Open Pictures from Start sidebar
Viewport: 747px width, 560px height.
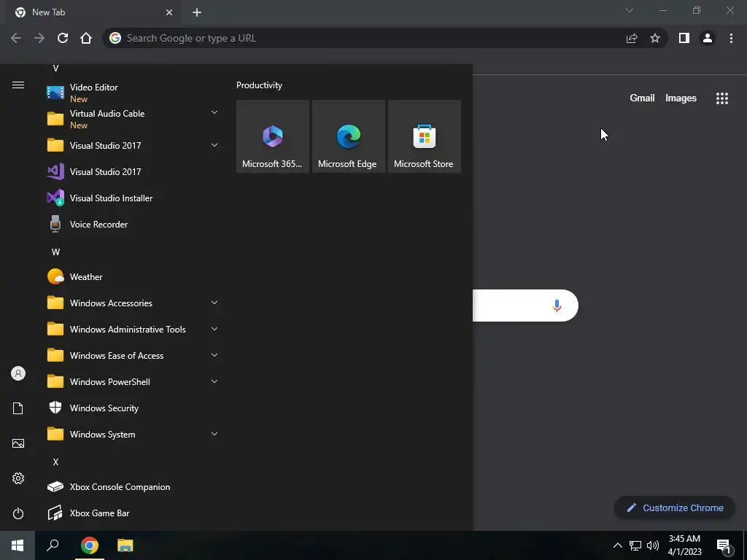click(x=18, y=443)
